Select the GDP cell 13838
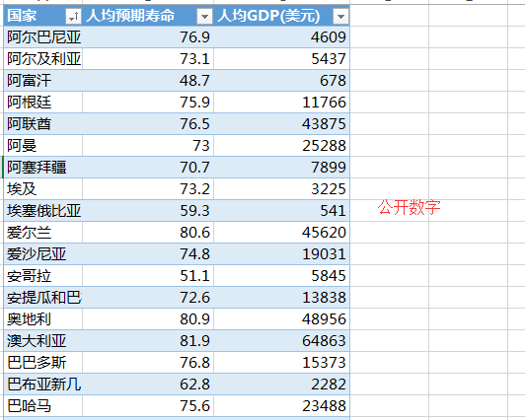Viewport: 525px width, 420px height. click(x=281, y=298)
